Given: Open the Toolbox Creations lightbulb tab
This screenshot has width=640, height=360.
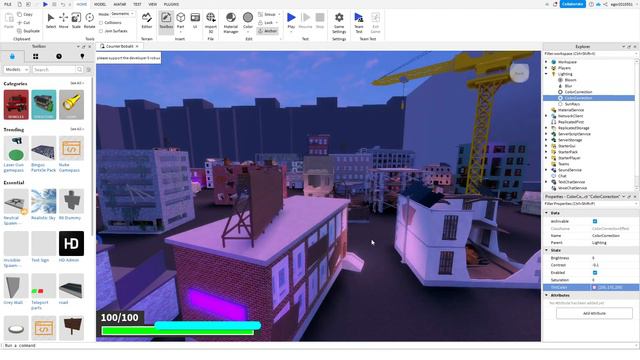Looking at the screenshot, I should pyautogui.click(x=82, y=56).
